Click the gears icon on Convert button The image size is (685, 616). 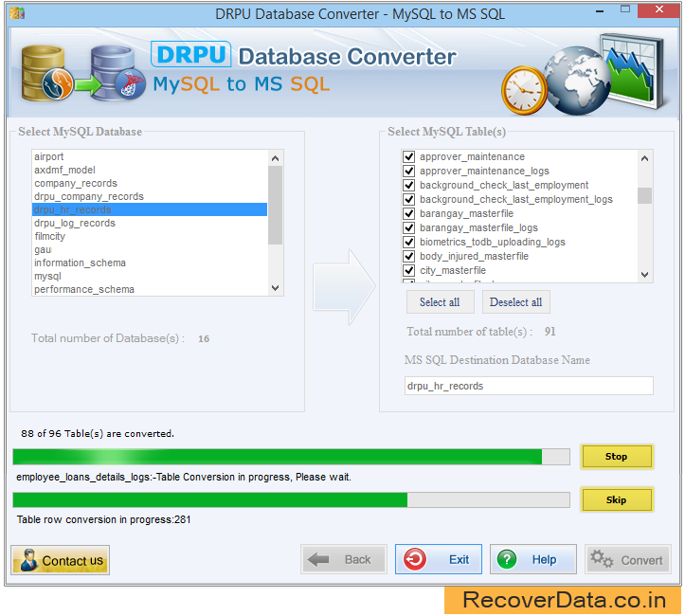[x=602, y=559]
